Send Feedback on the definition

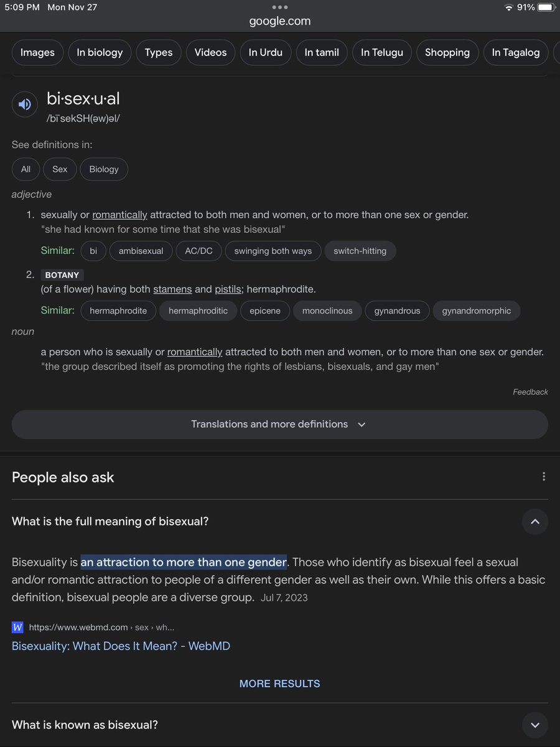[530, 392]
